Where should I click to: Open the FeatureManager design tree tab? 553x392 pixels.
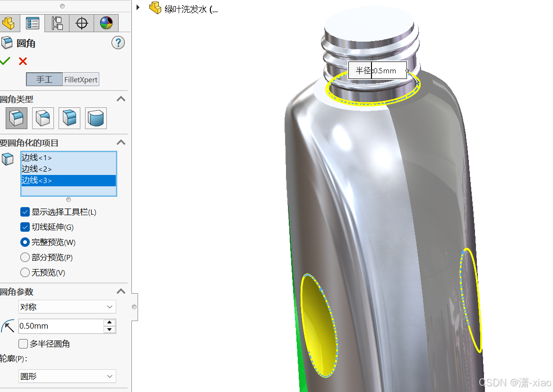pyautogui.click(x=8, y=23)
